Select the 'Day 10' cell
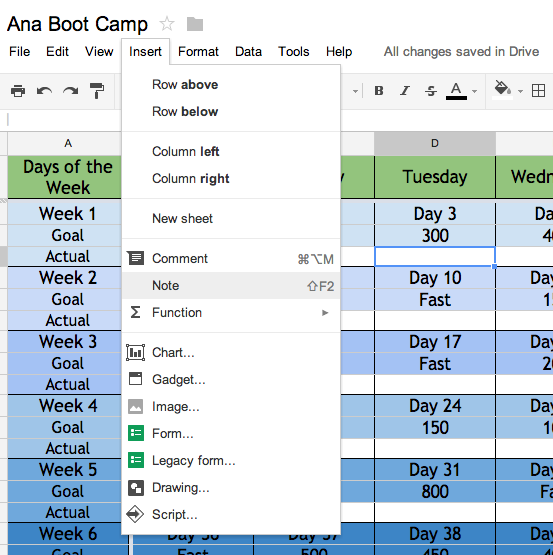Screen dimensions: 553x555 pos(435,278)
